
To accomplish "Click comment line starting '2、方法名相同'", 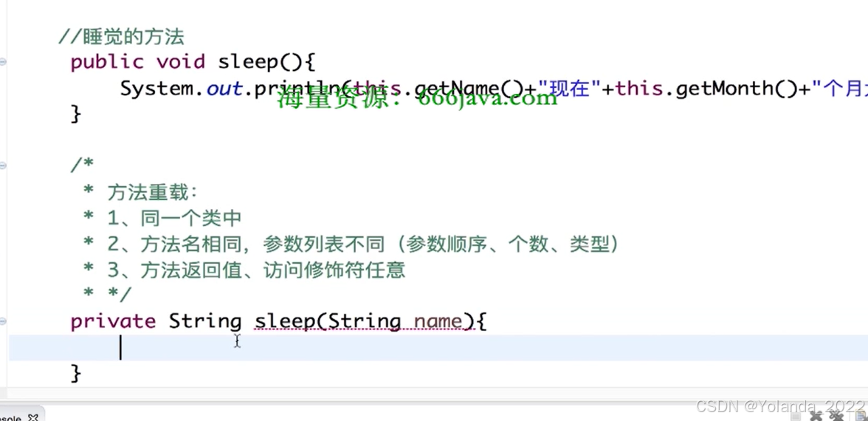I will 362,244.
